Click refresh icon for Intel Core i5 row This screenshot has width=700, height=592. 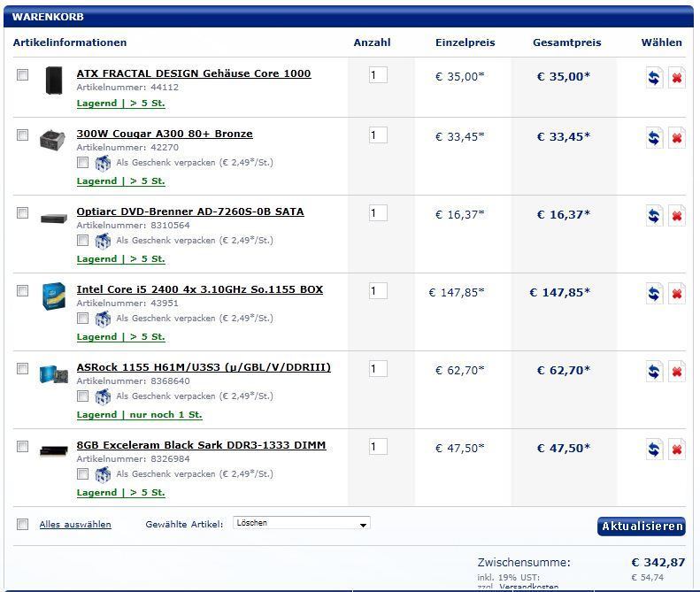pos(654,294)
